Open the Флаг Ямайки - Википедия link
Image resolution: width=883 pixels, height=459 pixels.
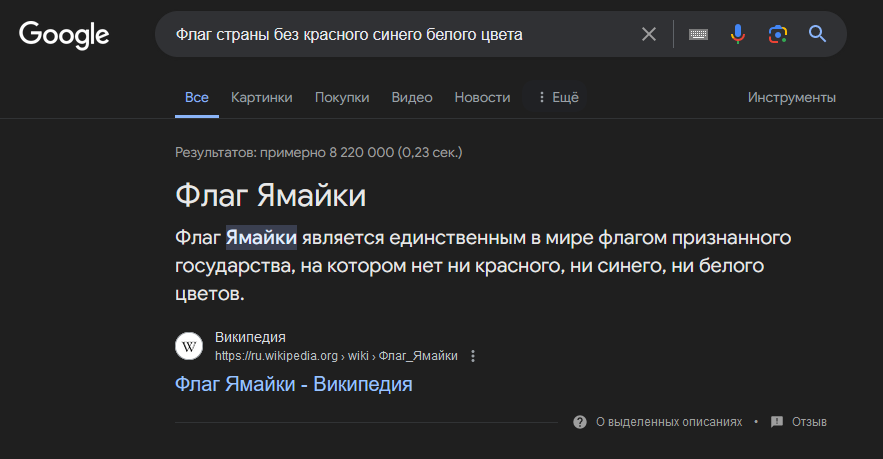point(293,384)
